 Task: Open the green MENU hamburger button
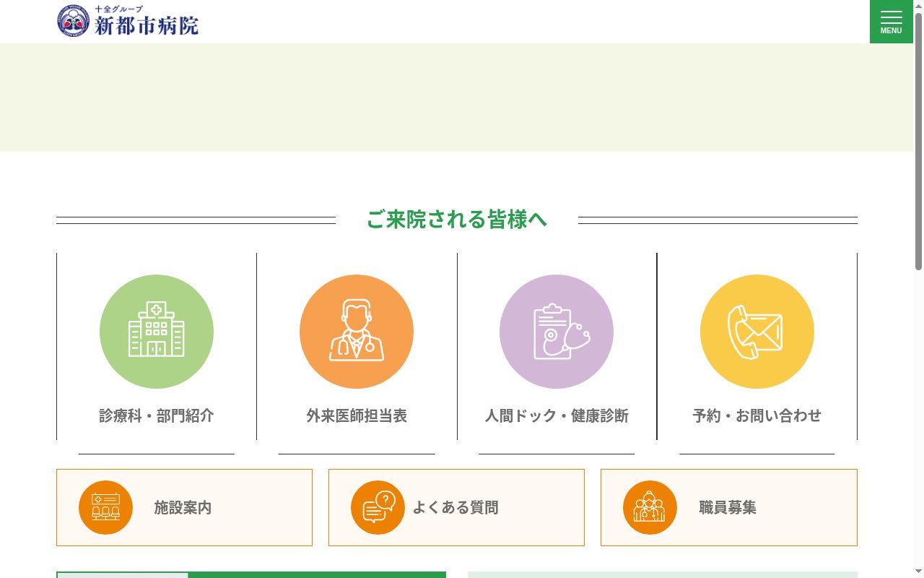coord(891,22)
